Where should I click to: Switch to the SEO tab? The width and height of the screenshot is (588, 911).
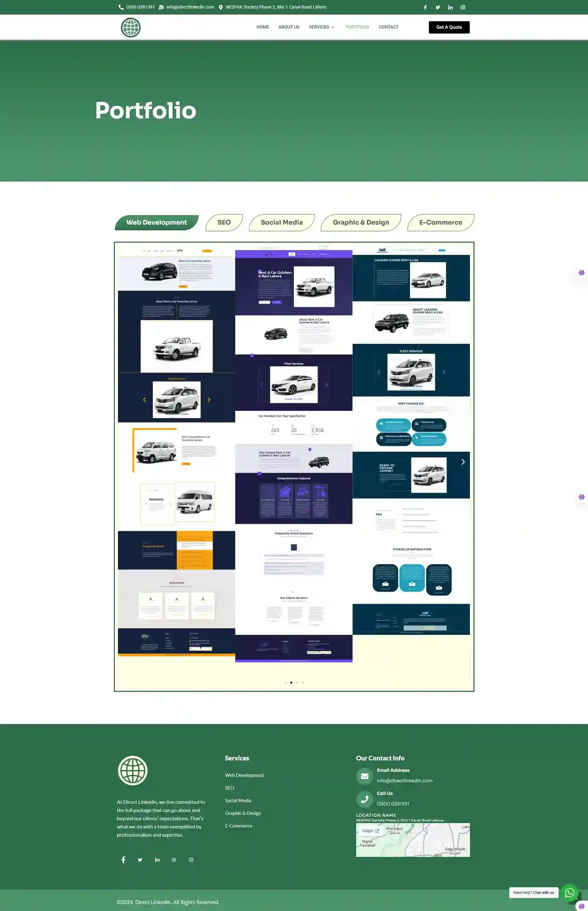(224, 222)
